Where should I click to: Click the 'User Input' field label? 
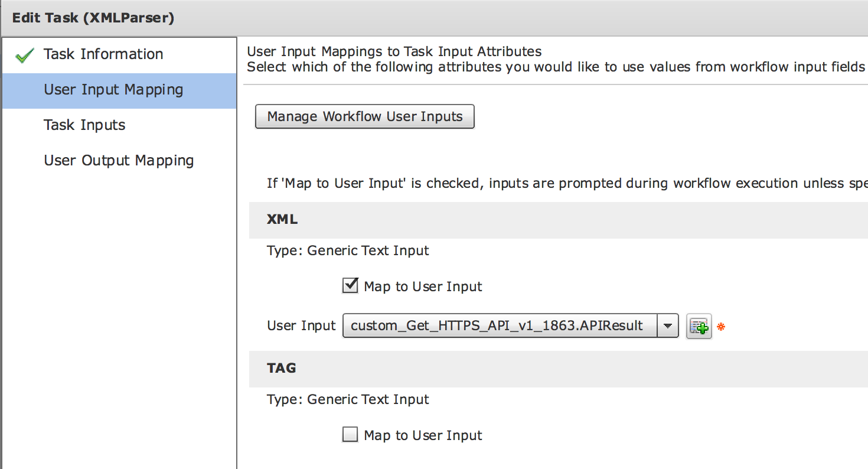301,325
